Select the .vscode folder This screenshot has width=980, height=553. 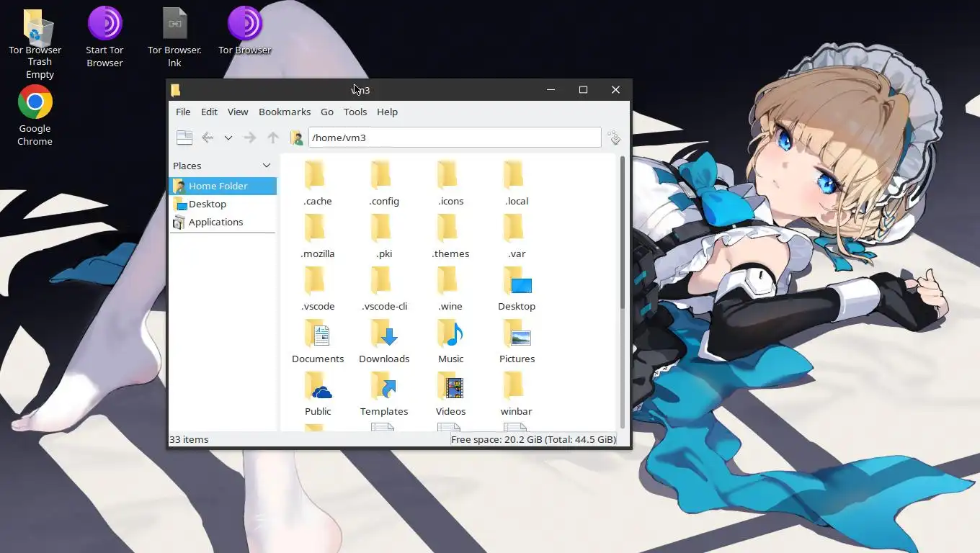318,289
